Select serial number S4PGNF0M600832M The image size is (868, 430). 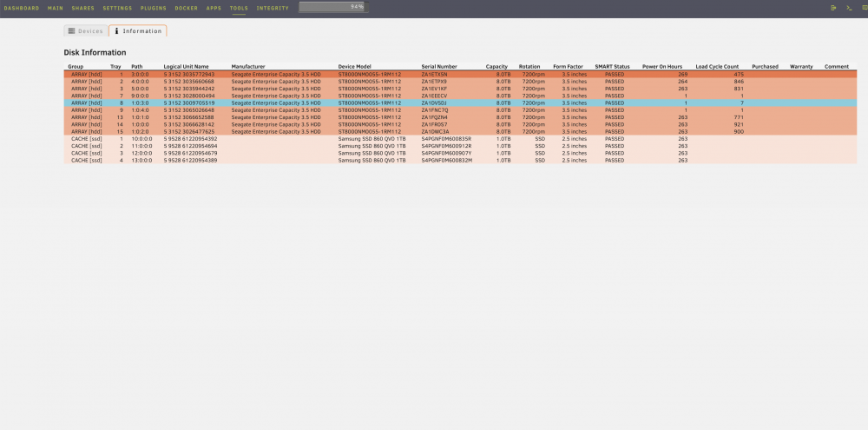(x=446, y=160)
